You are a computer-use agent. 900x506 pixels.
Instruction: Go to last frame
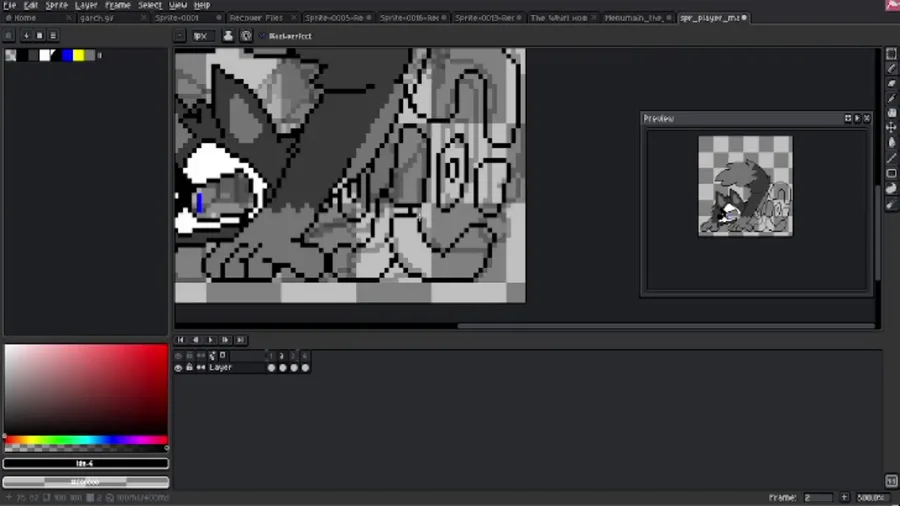240,340
